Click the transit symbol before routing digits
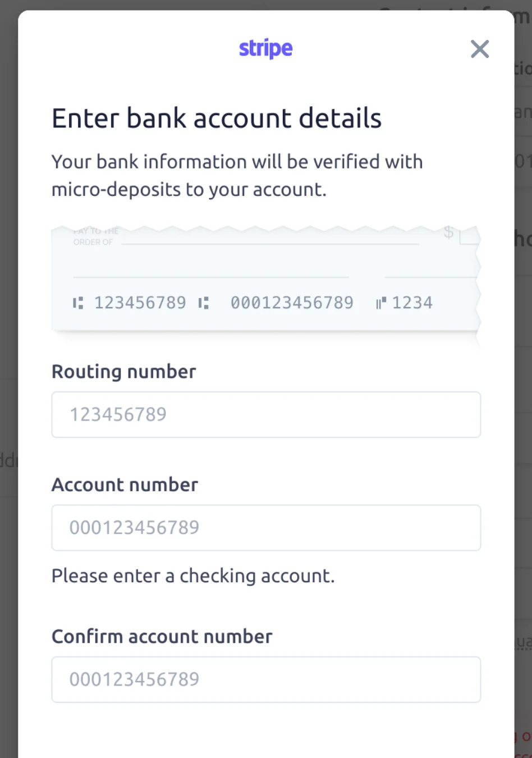 pyautogui.click(x=78, y=303)
